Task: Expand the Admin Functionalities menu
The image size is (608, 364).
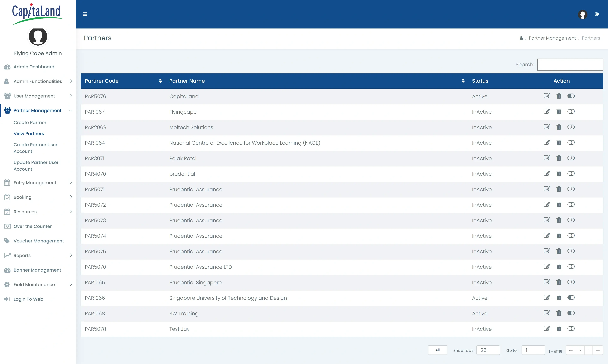Action: tap(38, 81)
